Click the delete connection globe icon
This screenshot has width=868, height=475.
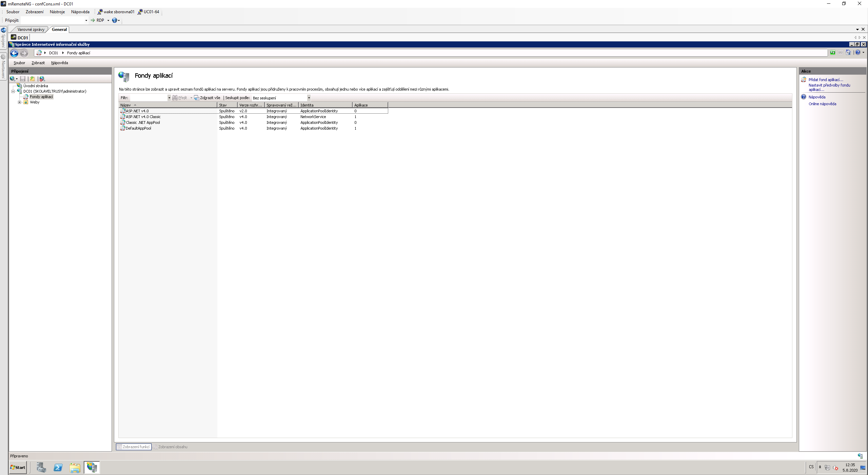click(42, 79)
